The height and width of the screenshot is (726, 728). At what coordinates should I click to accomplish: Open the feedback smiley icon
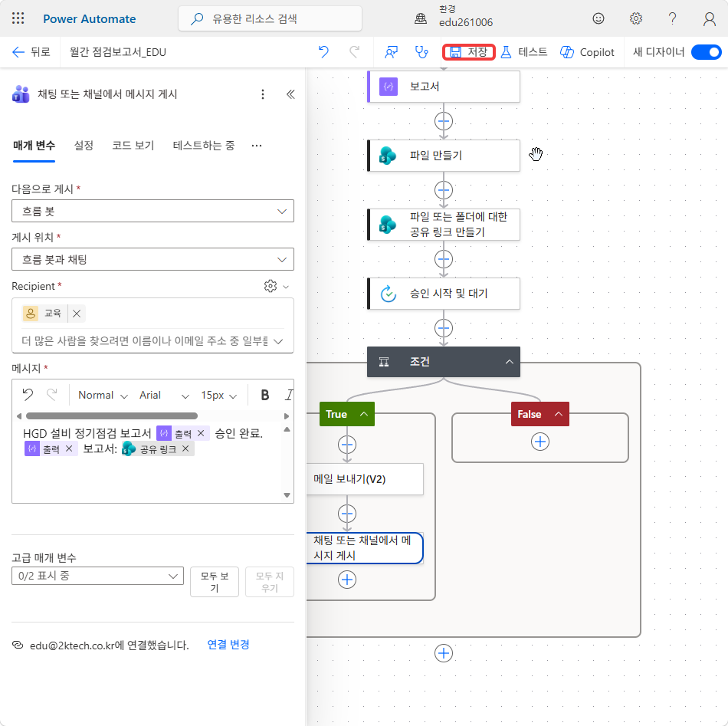598,18
